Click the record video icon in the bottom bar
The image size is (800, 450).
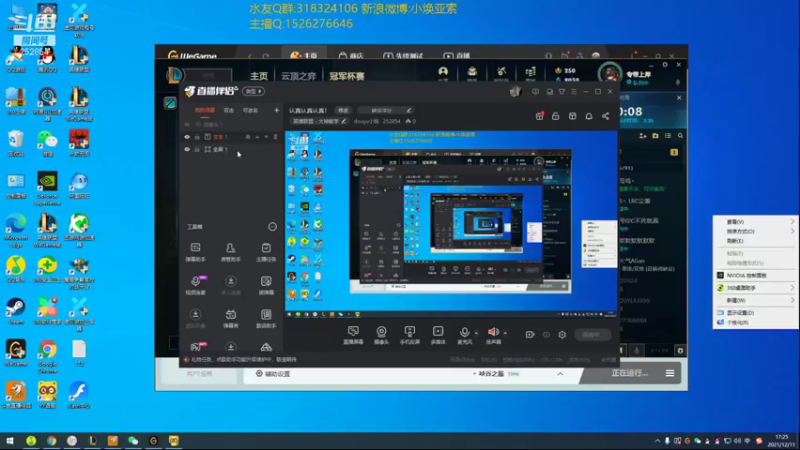[x=530, y=335]
